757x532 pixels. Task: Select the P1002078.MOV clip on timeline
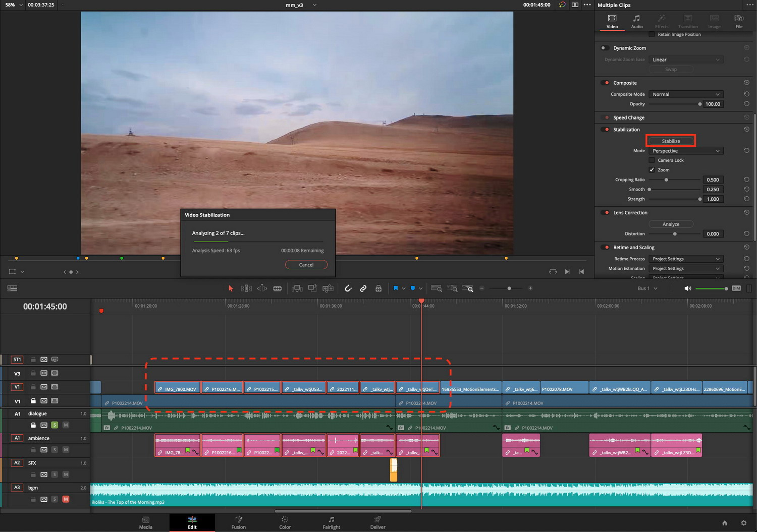564,389
